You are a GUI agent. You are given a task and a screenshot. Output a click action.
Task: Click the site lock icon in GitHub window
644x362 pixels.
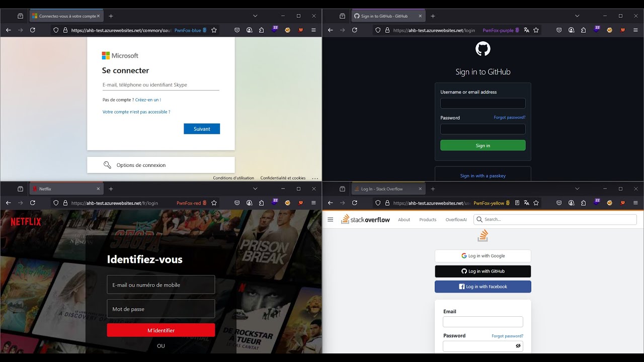tap(387, 30)
